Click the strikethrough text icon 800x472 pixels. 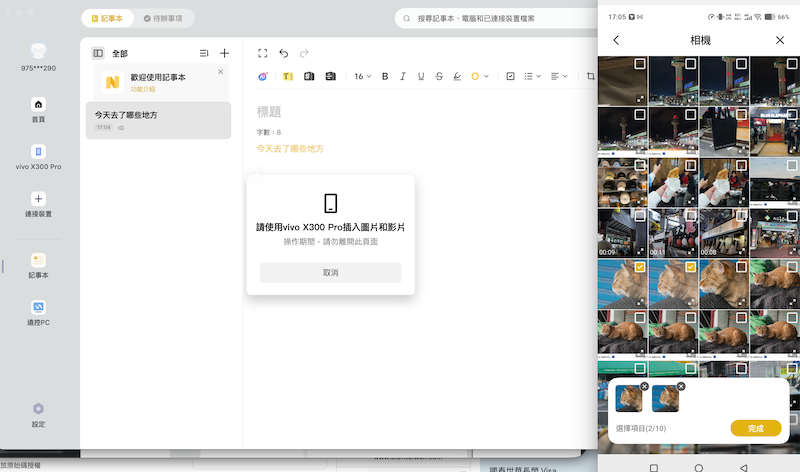tap(439, 76)
